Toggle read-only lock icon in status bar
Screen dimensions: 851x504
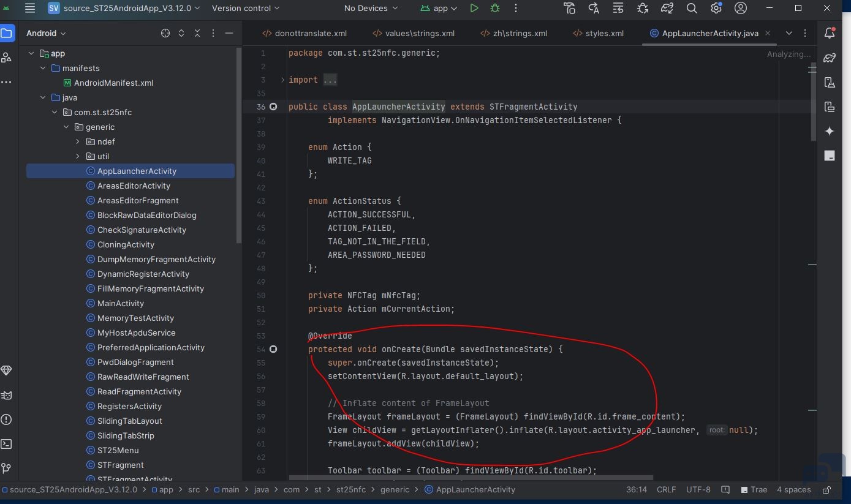click(x=826, y=489)
